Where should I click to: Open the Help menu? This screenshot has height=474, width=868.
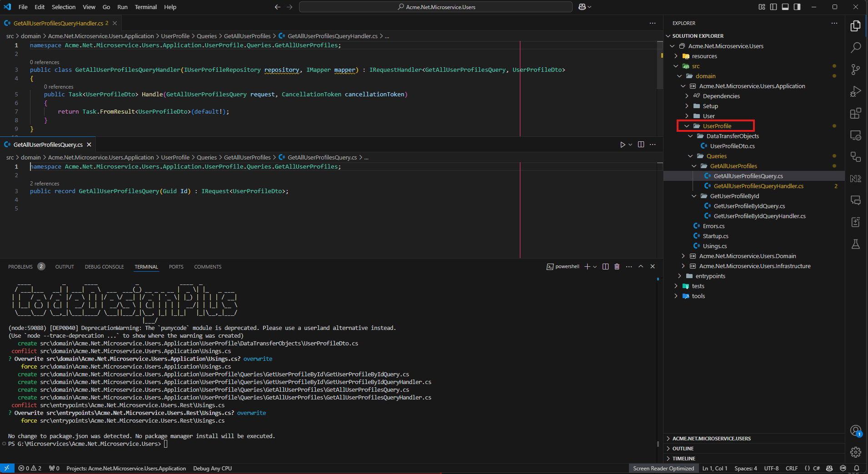[x=170, y=7]
